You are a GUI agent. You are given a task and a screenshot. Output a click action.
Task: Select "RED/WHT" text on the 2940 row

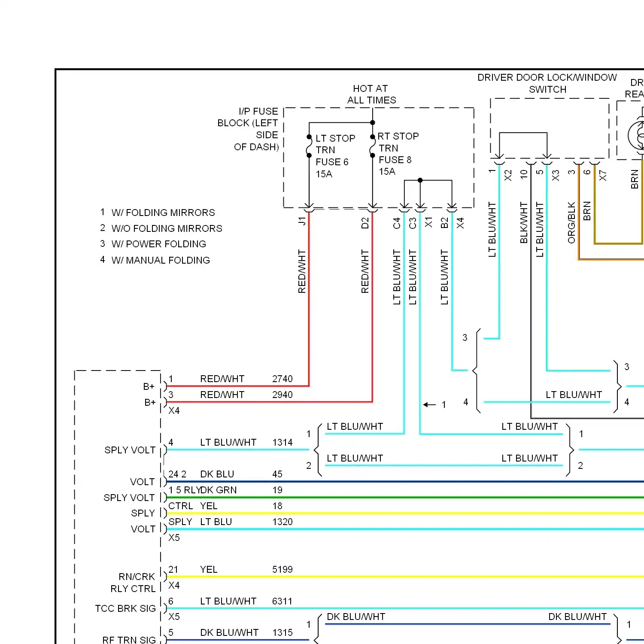222,395
